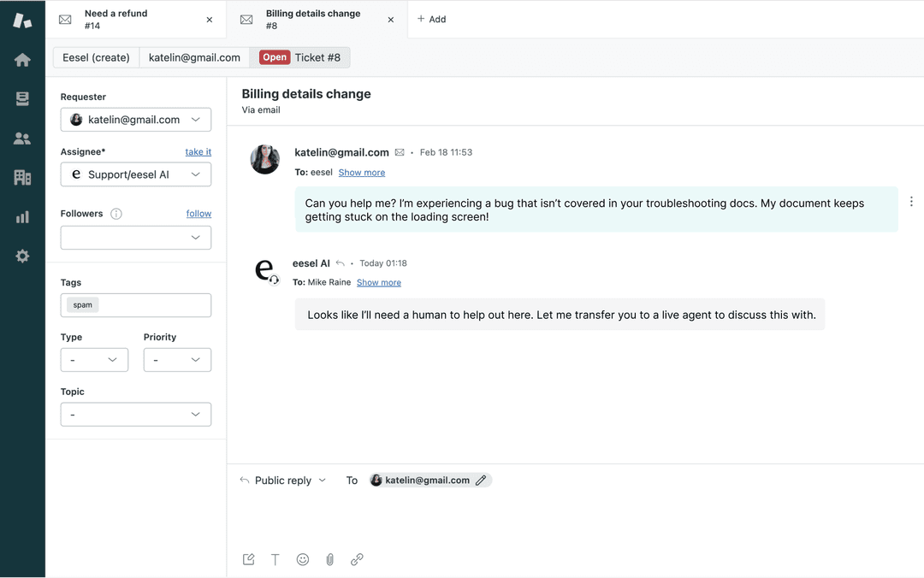
Task: Open the three-dot menu on Katelin's message
Action: [911, 201]
